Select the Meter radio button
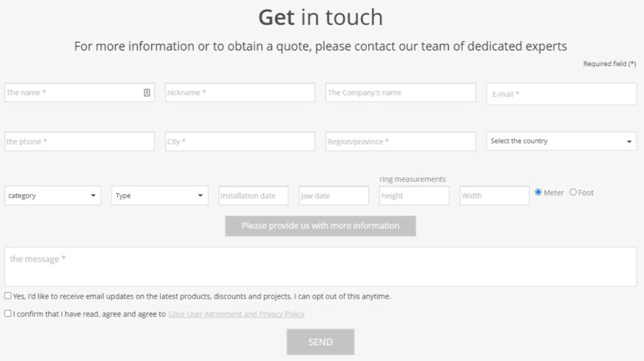Viewport: 644px width, 361px height. click(x=538, y=192)
